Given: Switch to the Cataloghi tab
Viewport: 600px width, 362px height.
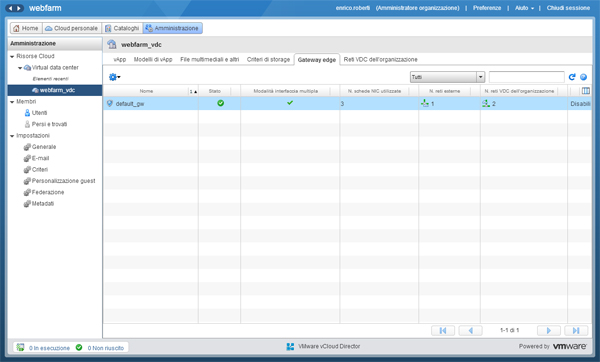Looking at the screenshot, I should (122, 28).
